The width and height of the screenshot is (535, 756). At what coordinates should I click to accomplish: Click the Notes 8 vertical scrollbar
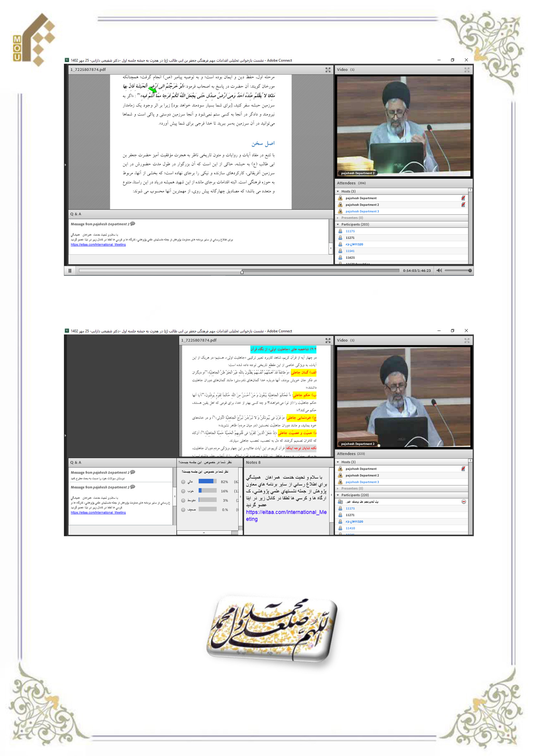click(x=331, y=501)
